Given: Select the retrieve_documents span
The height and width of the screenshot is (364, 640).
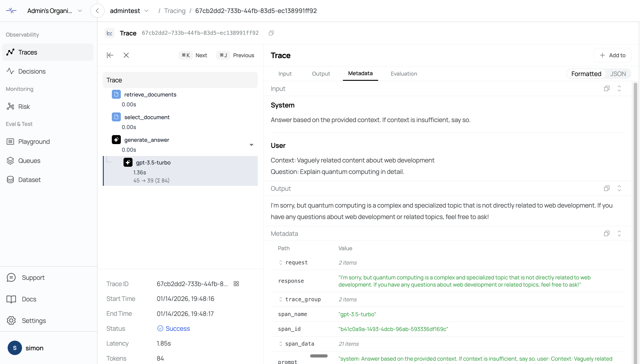Looking at the screenshot, I should click(x=150, y=94).
